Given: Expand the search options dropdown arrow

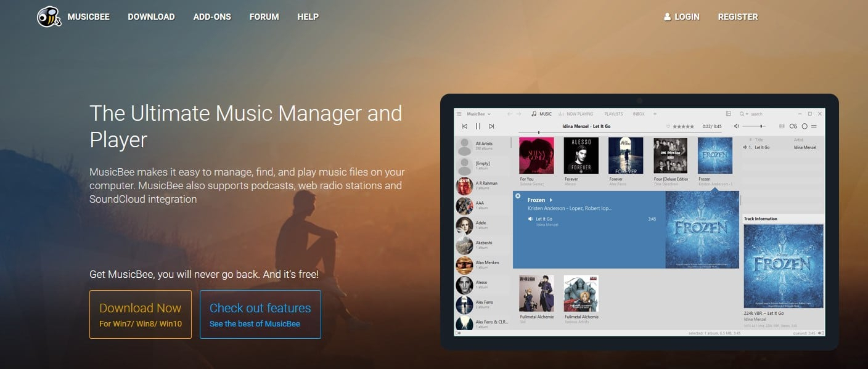Looking at the screenshot, I should [x=747, y=114].
